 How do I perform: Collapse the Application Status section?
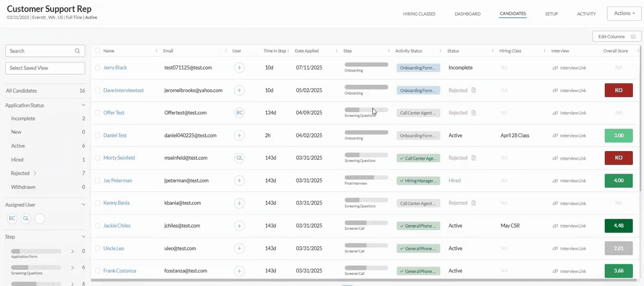click(83, 105)
